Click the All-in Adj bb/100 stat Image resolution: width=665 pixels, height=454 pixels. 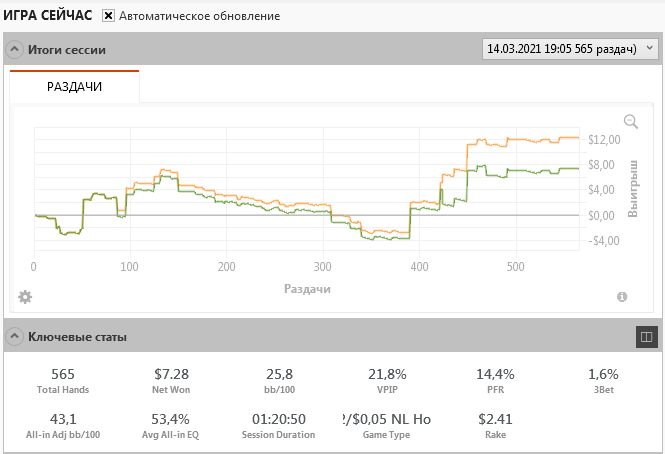(63, 426)
